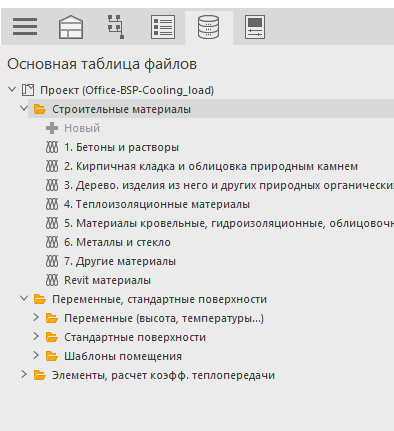Click material icon for 4. Теплоизоляционные материалы
The image size is (394, 431).
(x=52, y=204)
